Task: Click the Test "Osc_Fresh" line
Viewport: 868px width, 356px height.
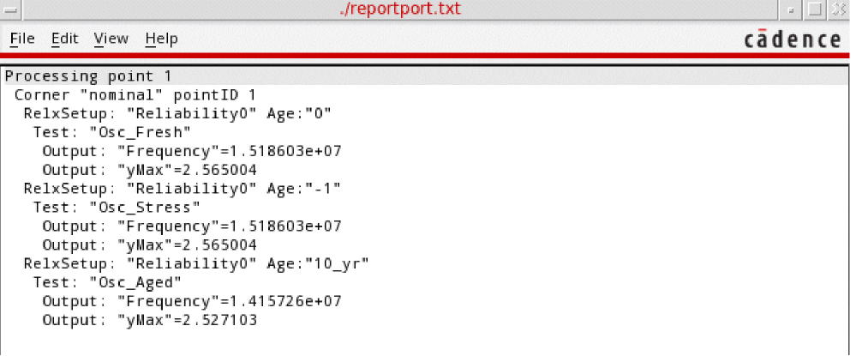Action: 112,132
